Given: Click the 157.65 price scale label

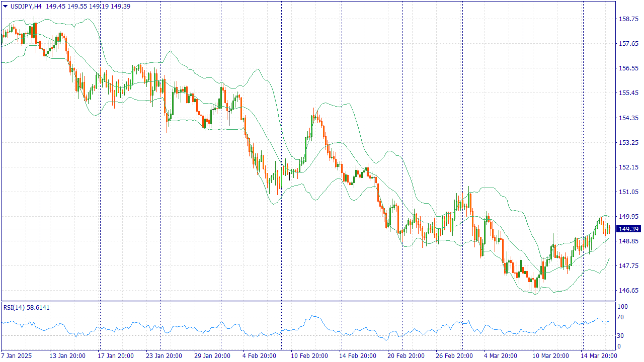Looking at the screenshot, I should pos(628,44).
